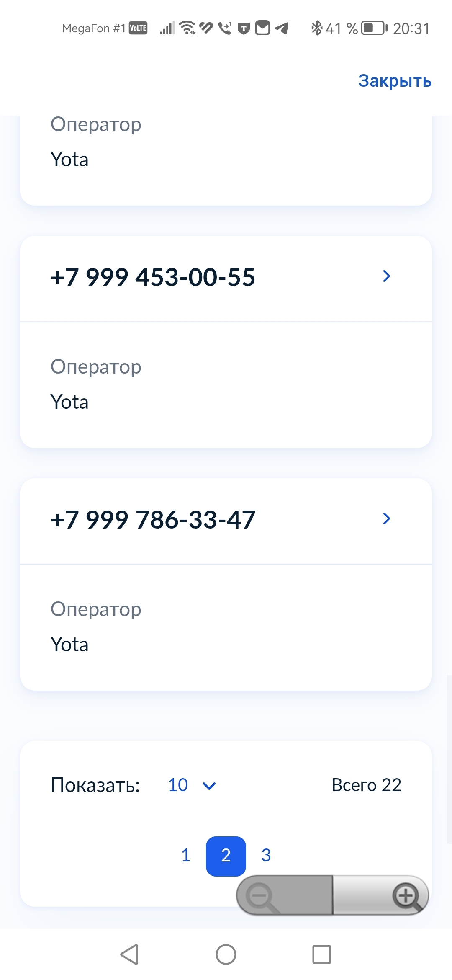Tap the Wi-Fi signal status icon
Screen dimensions: 452x980
point(187,28)
